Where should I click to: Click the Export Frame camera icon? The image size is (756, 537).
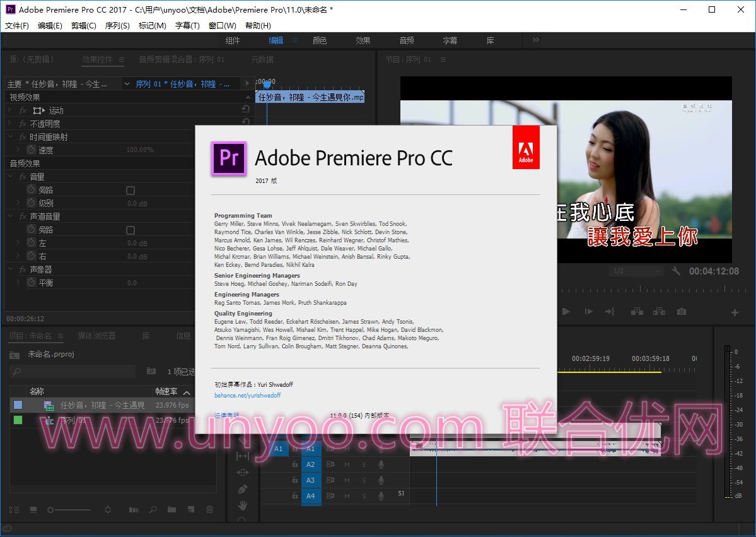681,312
